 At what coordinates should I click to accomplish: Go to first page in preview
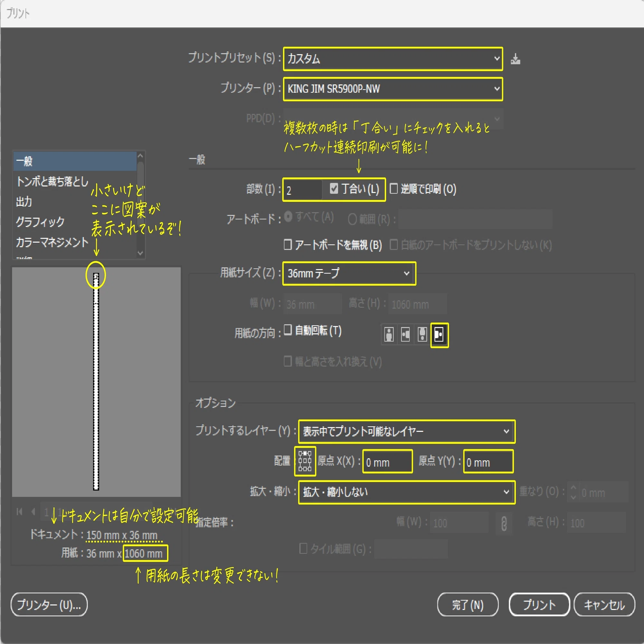point(19,512)
